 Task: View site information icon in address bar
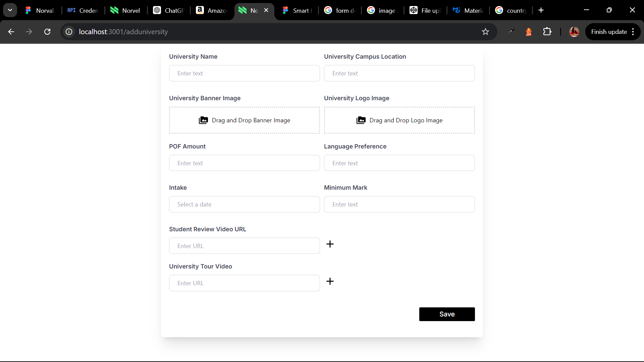click(69, 32)
